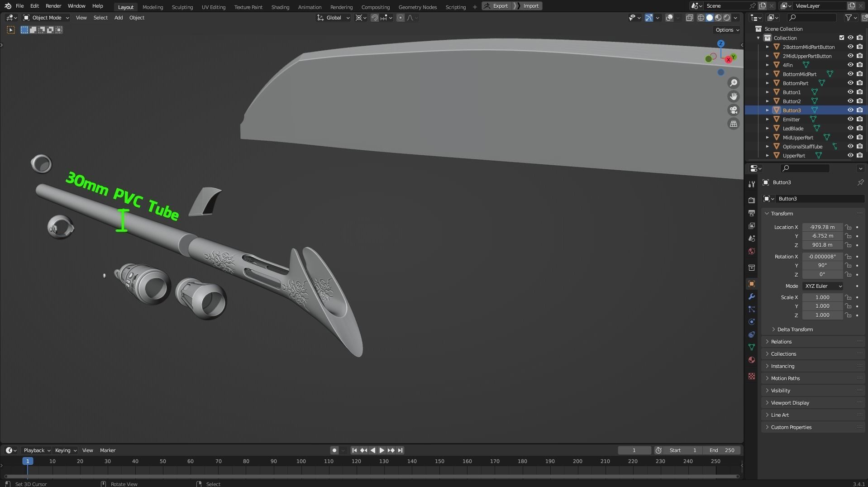Switch to the Modeling workspace tab
Screen dimensions: 868x487
click(153, 7)
